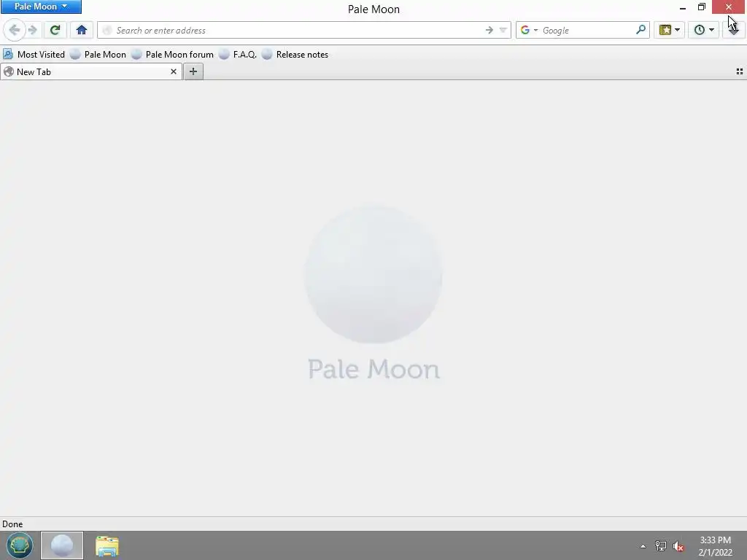
Task: Go back one page
Action: (x=15, y=30)
